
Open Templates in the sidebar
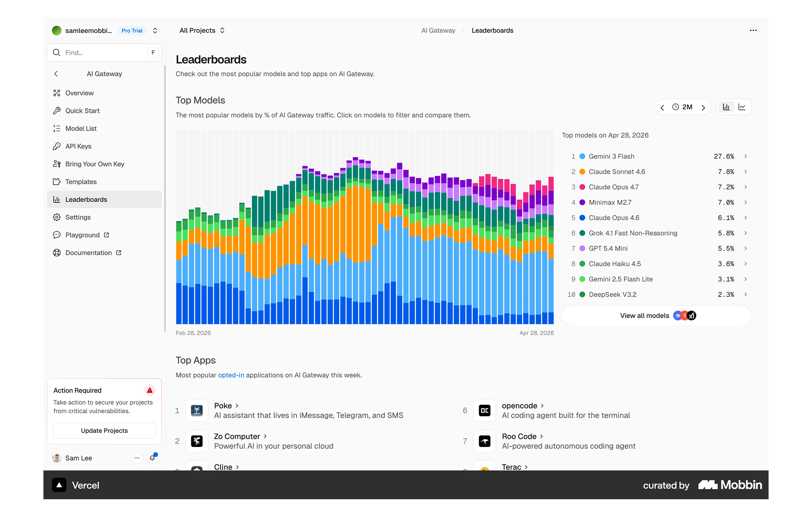[x=105, y=182]
